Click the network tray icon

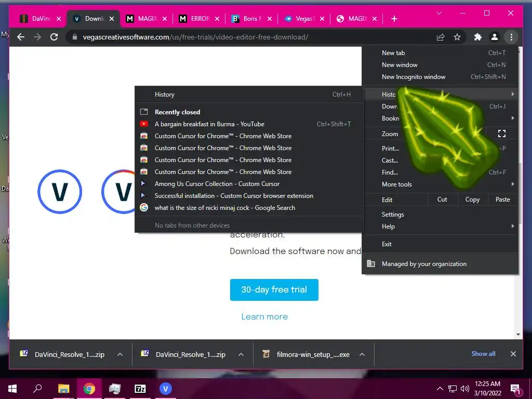(x=453, y=389)
